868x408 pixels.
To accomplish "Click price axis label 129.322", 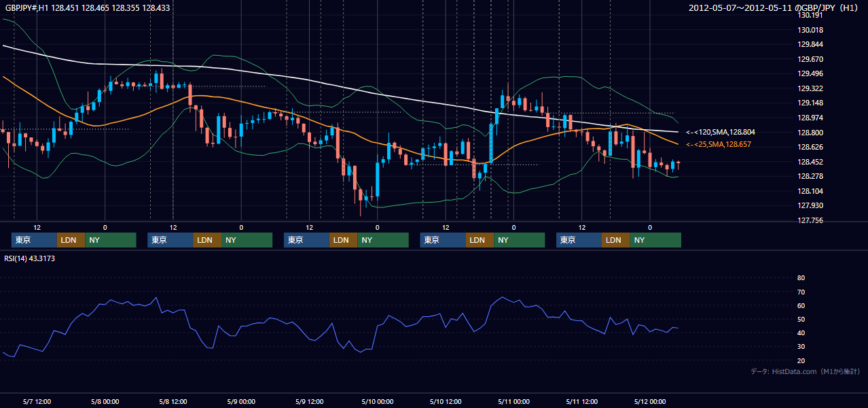I will (811, 88).
